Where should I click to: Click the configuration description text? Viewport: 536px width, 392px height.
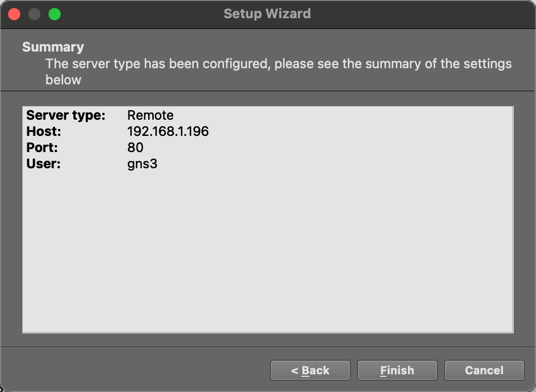(279, 71)
